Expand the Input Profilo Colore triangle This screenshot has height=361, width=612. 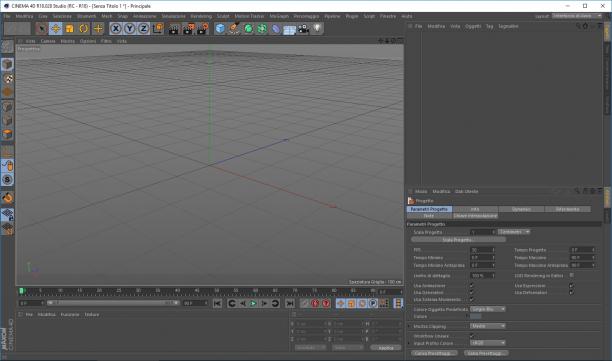click(x=409, y=343)
